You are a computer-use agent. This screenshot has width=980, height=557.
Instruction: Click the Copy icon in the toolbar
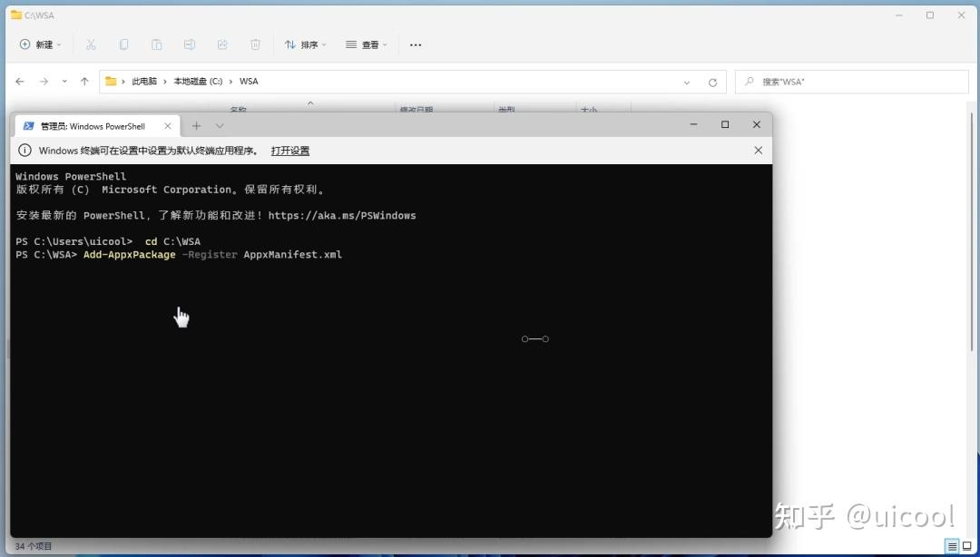pos(123,44)
